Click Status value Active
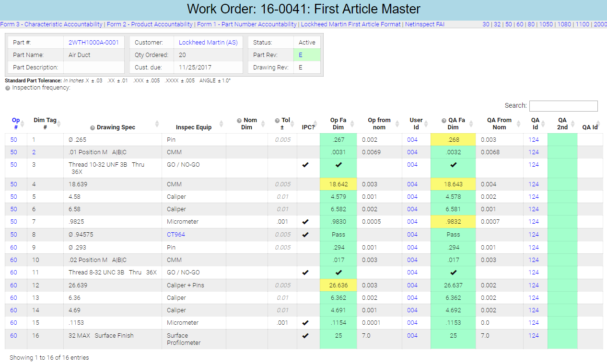 (x=307, y=42)
